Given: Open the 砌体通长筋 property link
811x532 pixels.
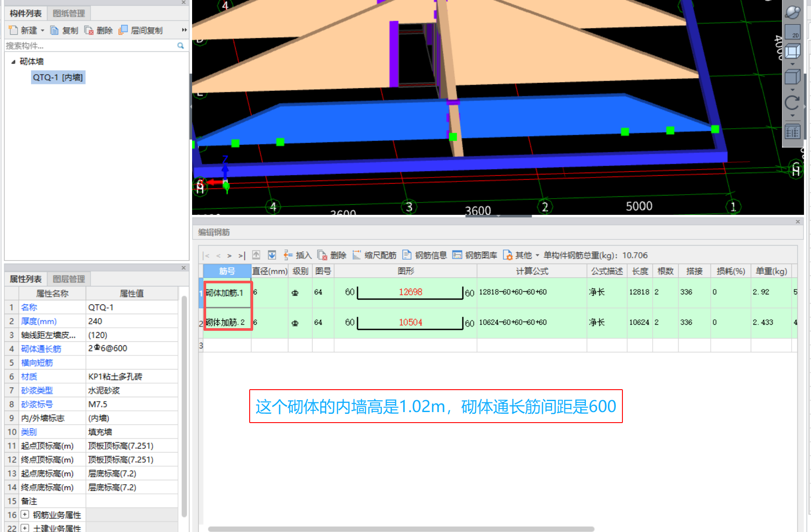Looking at the screenshot, I should (41, 348).
